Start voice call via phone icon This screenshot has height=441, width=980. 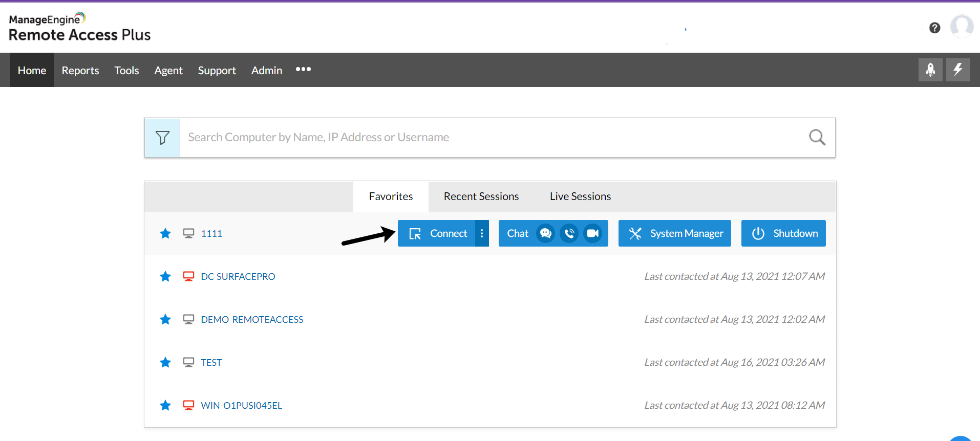coord(569,233)
